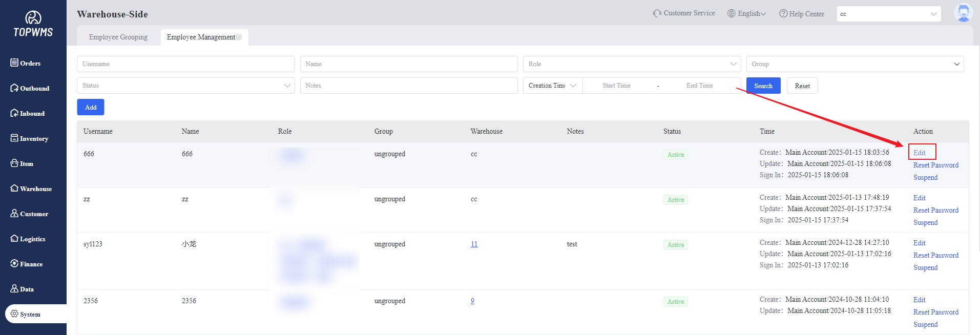This screenshot has width=980, height=335.
Task: Suspend the zz employee account
Action: point(925,222)
